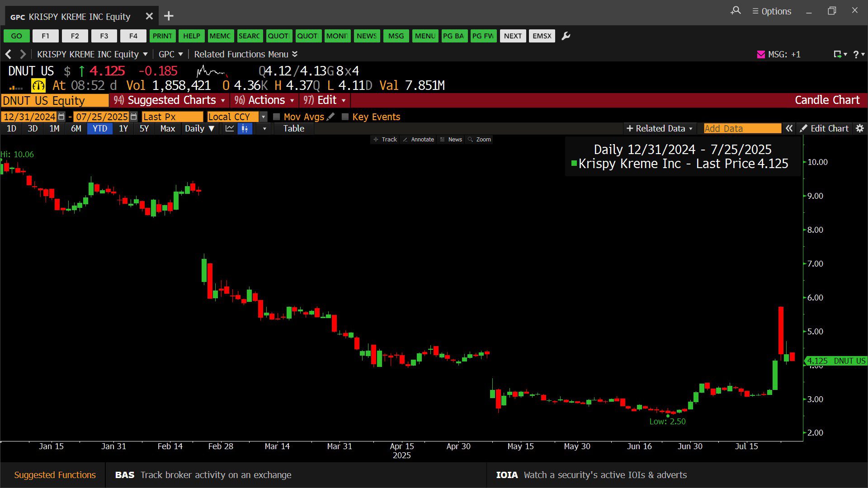Open chart settings gear icon
The height and width of the screenshot is (488, 868).
pyautogui.click(x=860, y=129)
